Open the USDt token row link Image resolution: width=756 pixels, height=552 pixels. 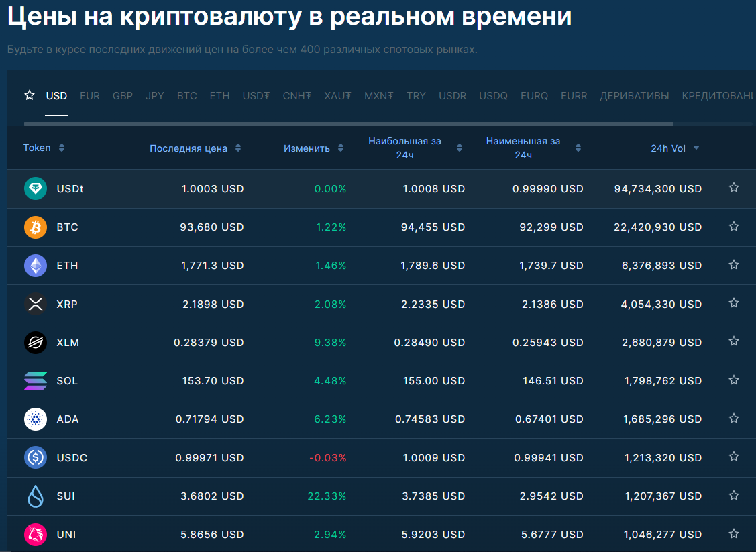pyautogui.click(x=70, y=188)
